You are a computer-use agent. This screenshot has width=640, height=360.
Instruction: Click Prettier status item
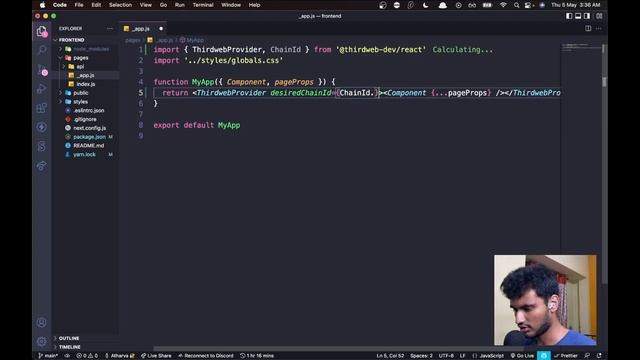coord(565,356)
